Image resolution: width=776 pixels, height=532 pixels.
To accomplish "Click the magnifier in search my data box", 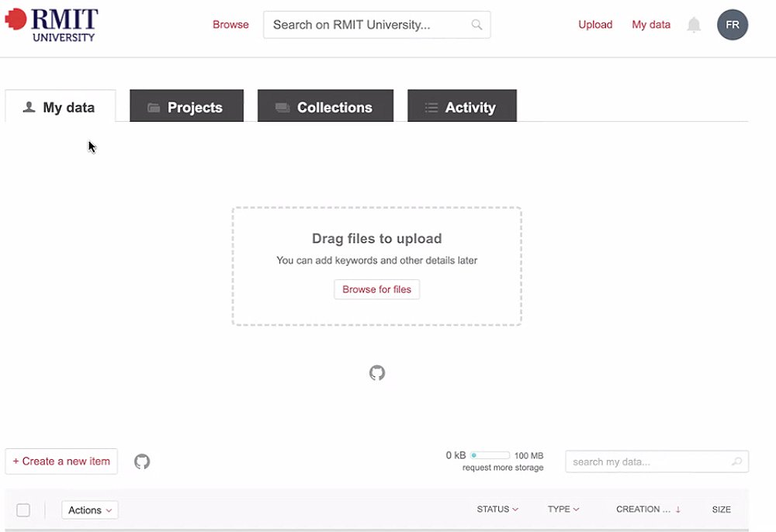I will (x=736, y=461).
